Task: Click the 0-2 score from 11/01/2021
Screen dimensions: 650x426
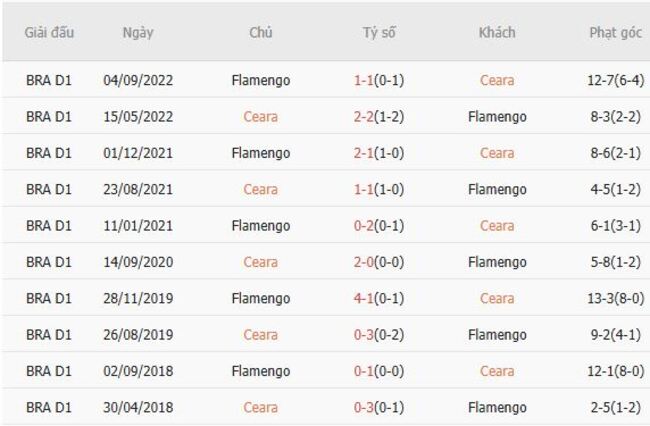Action: 366,225
